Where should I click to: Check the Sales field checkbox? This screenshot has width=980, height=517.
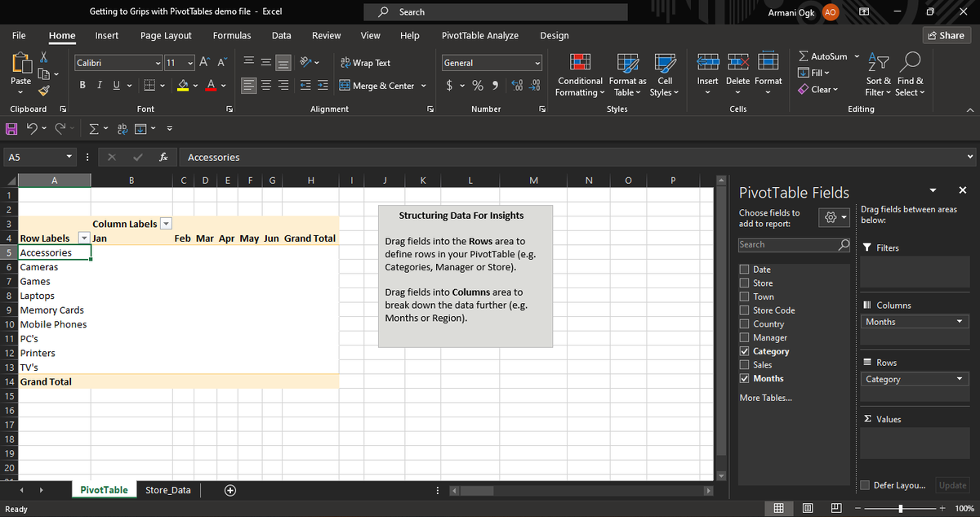point(744,365)
